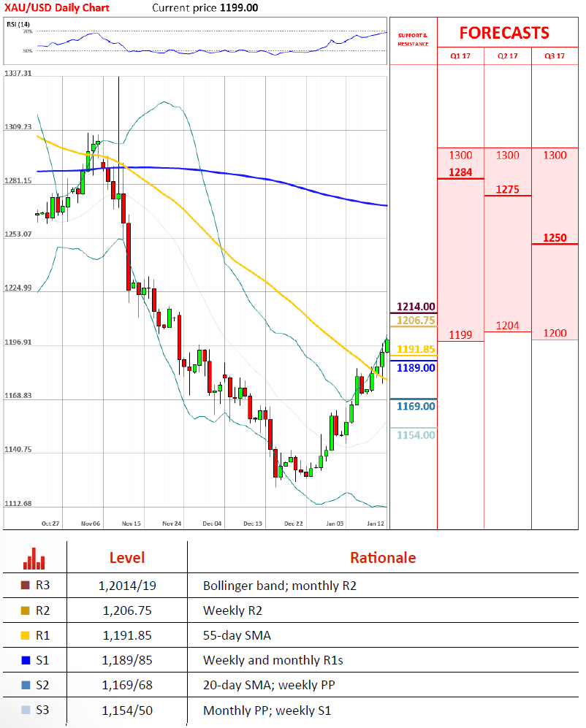This screenshot has height=728, width=586.
Task: Select the Q3 17 forecast column header
Action: coord(555,55)
